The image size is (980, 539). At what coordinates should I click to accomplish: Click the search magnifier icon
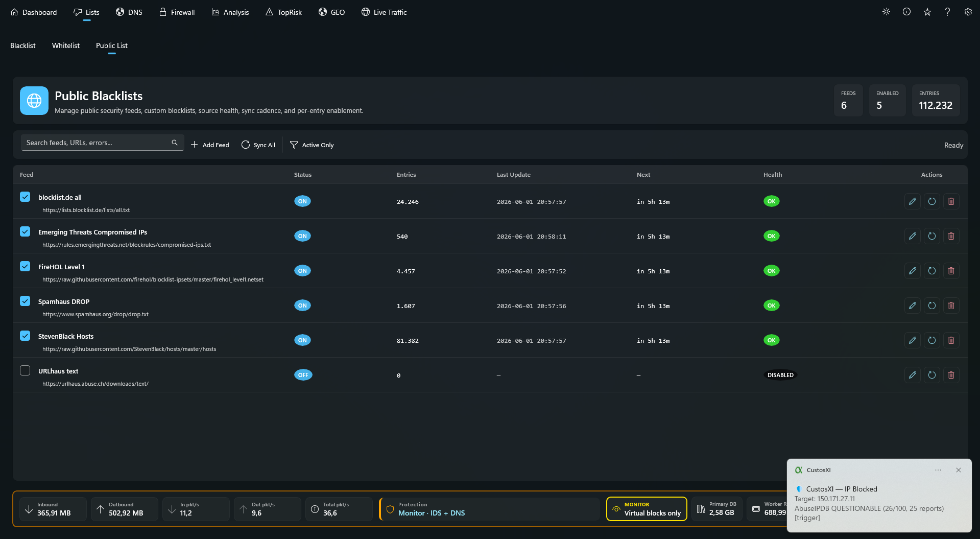pyautogui.click(x=174, y=143)
